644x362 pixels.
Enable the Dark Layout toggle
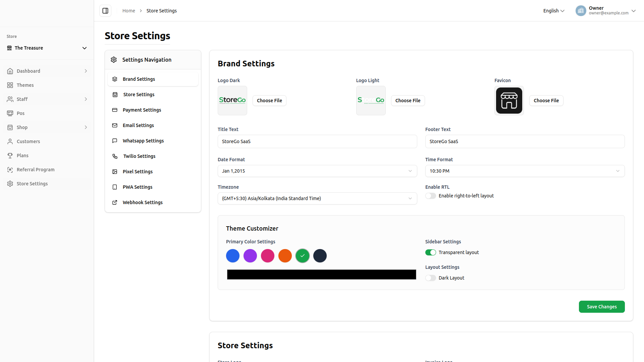(x=431, y=278)
